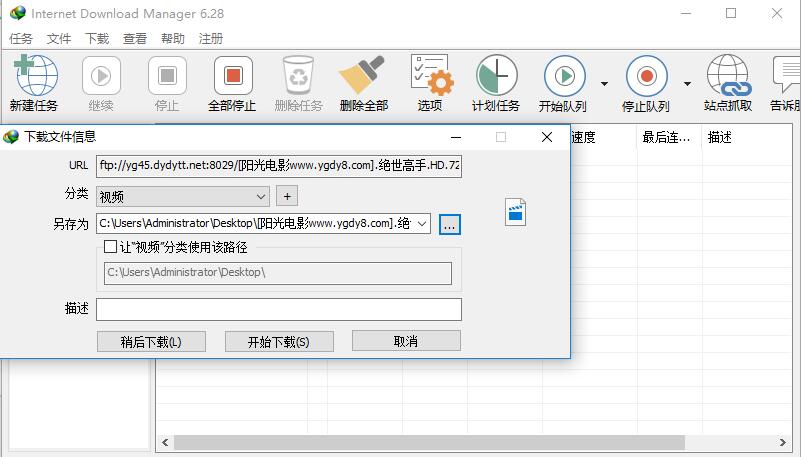Click the 描述 column header in the list
The width and height of the screenshot is (801, 457).
click(747, 137)
